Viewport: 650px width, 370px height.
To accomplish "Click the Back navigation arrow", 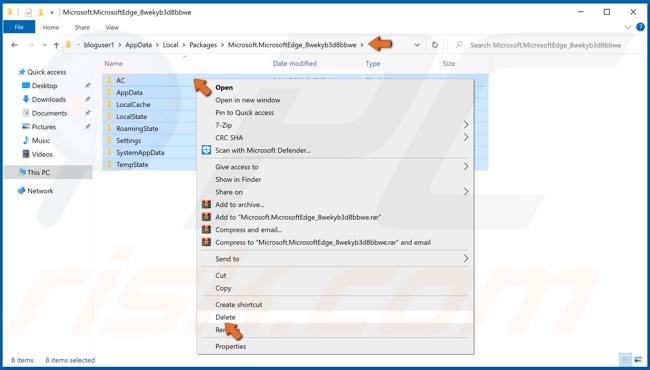I will (15, 45).
